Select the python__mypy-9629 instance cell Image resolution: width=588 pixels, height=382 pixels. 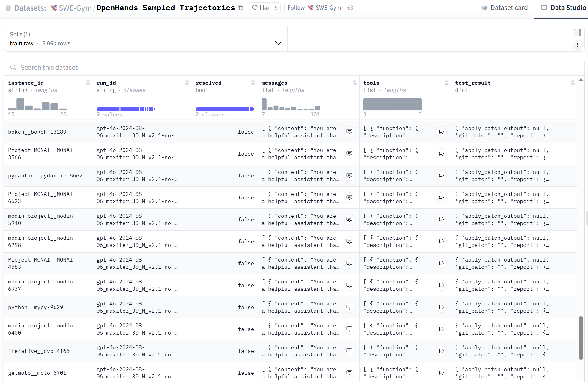pos(49,307)
